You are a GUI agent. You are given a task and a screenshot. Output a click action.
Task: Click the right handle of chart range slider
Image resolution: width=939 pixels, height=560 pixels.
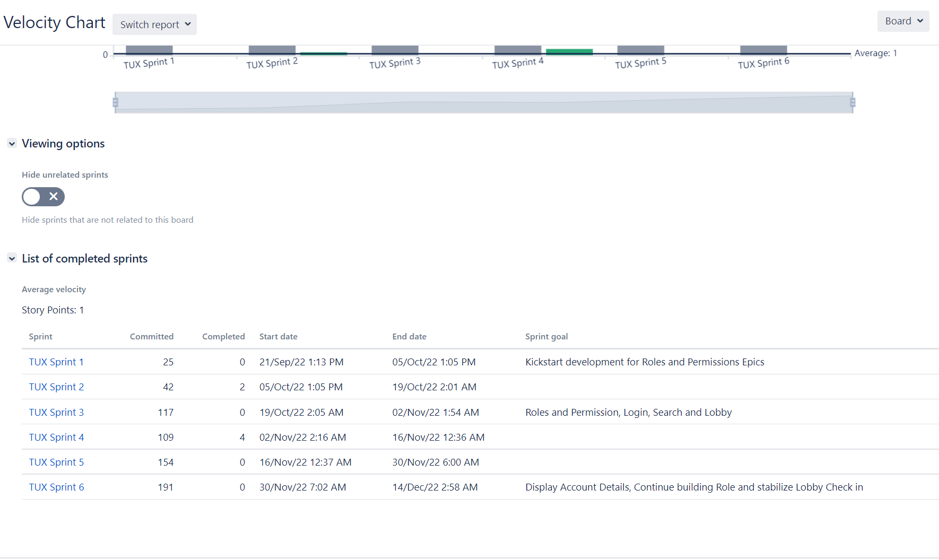tap(853, 102)
